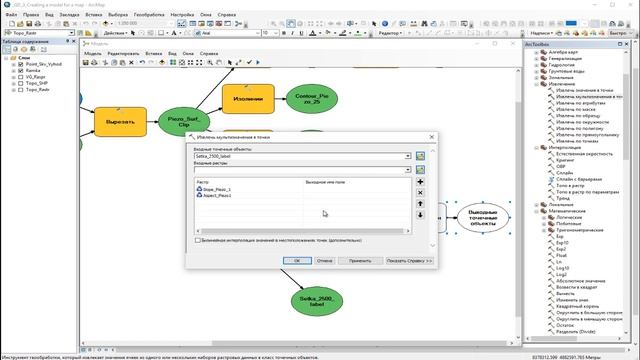Click the Auto Layout icon in ModelBuilder
The width and height of the screenshot is (640, 360).
[173, 62]
